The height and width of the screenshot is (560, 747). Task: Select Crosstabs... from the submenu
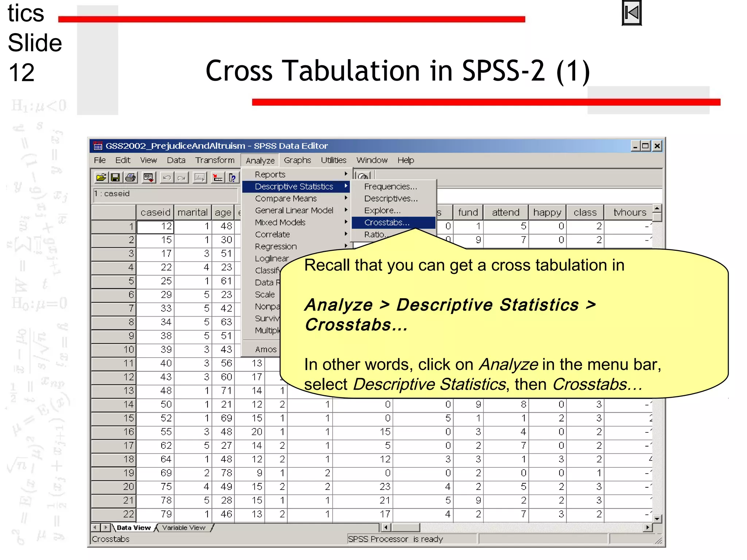394,222
